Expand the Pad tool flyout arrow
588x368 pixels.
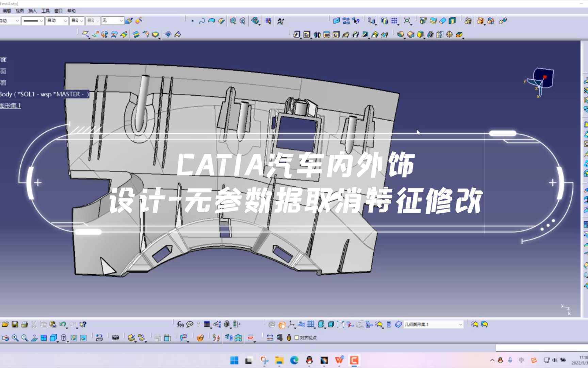click(x=301, y=38)
